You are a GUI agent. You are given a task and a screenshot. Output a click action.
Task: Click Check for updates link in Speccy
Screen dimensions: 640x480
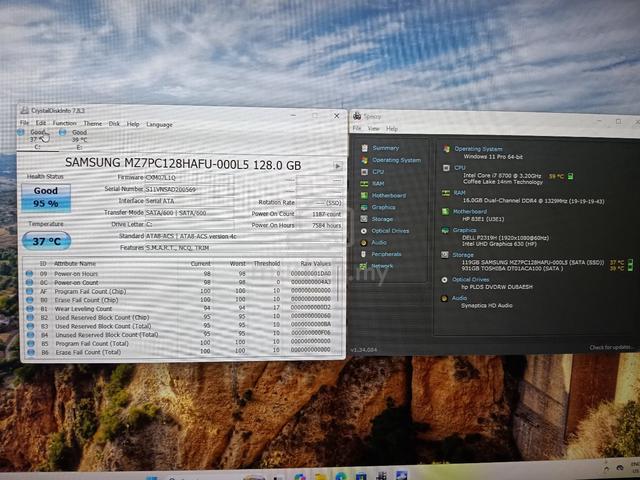pos(611,347)
